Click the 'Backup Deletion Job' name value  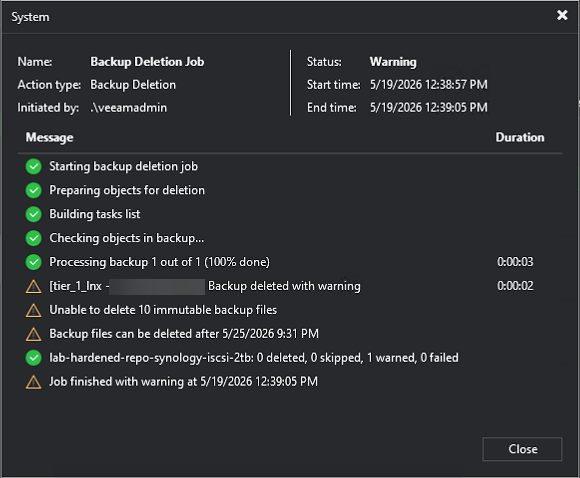147,62
